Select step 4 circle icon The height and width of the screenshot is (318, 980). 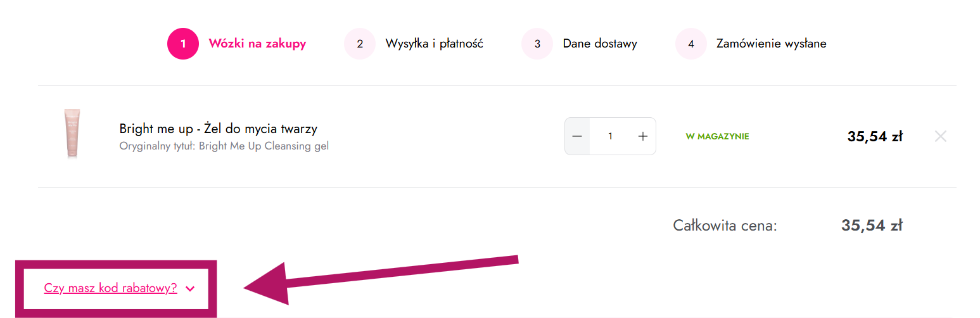pos(691,44)
